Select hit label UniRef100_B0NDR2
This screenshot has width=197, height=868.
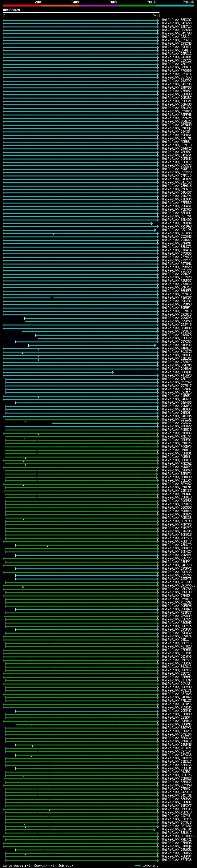pos(177,467)
